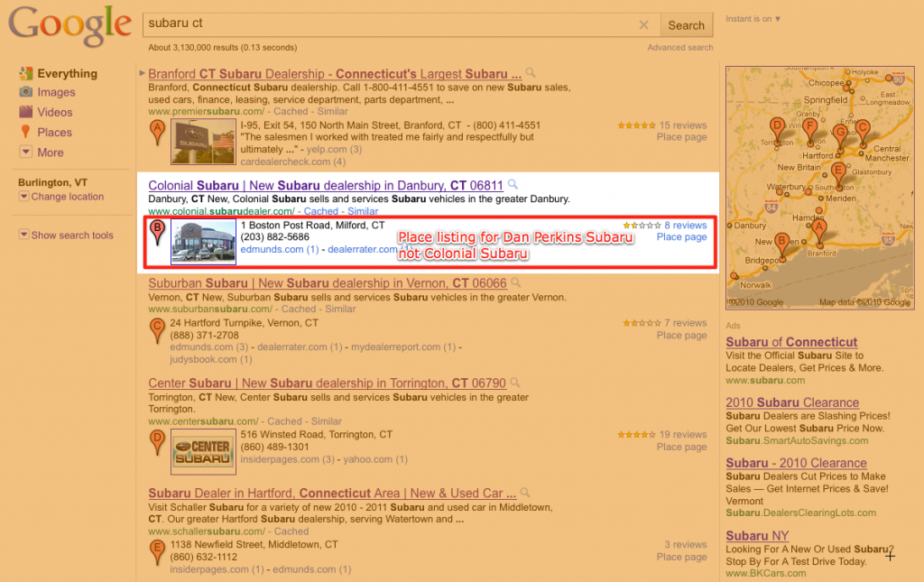Image resolution: width=924 pixels, height=582 pixels.
Task: Click the arrow before Branford result
Action: pos(142,74)
